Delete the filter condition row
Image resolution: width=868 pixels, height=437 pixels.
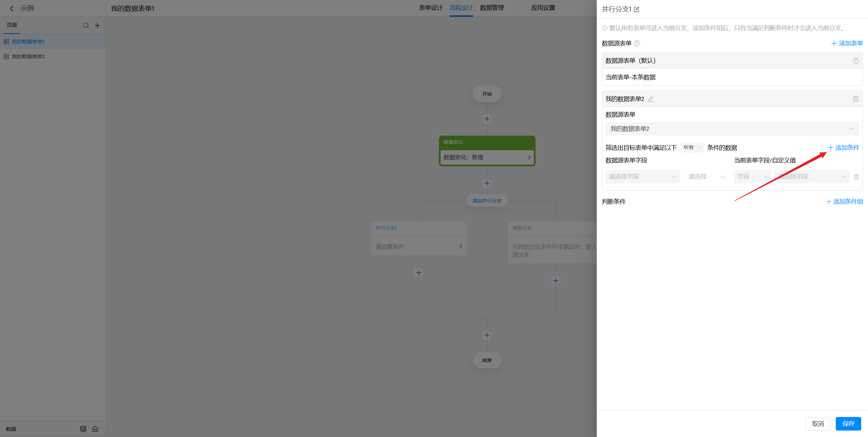pyautogui.click(x=856, y=177)
